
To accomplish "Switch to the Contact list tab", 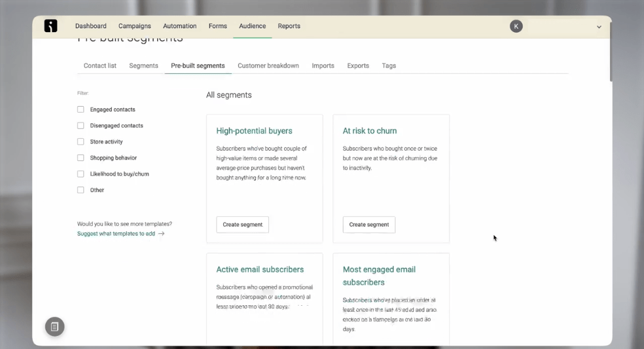I will click(x=99, y=65).
